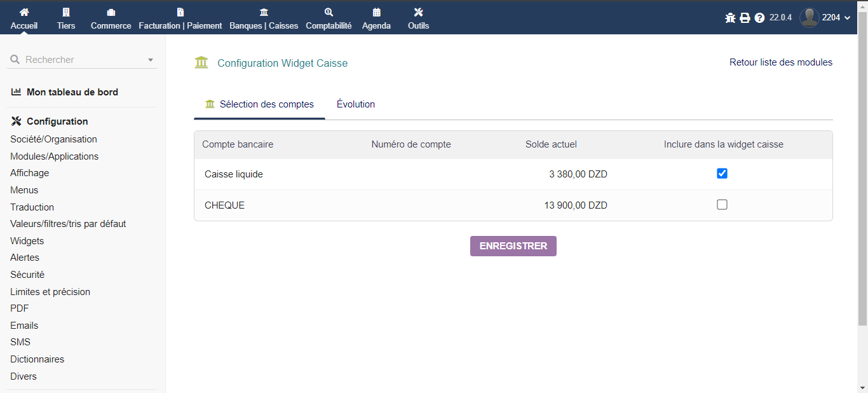868x393 pixels.
Task: Uncheck Caisse liquide from the widget caisse
Action: 722,173
